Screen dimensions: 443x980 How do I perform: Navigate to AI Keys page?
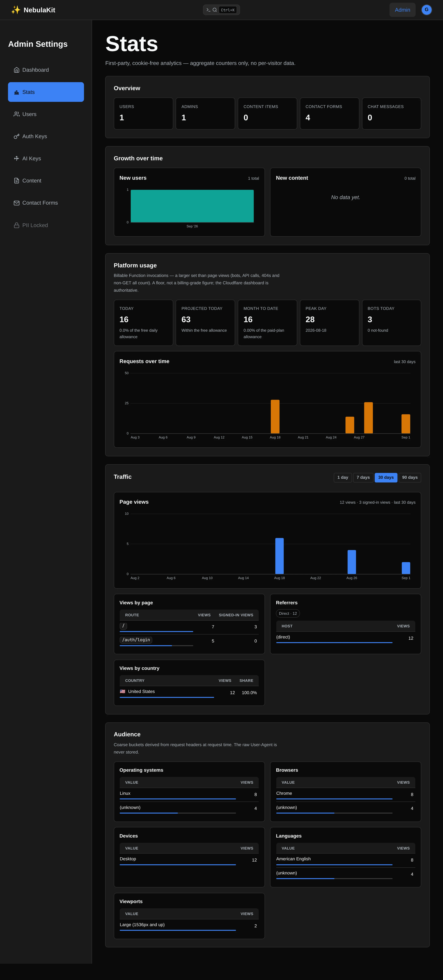pos(46,158)
